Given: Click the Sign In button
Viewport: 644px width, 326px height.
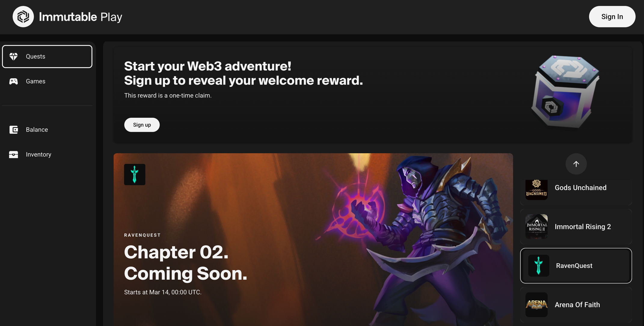Looking at the screenshot, I should point(612,17).
